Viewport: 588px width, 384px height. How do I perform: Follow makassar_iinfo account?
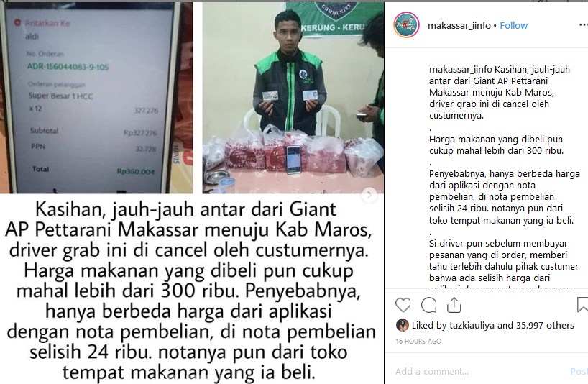(x=513, y=25)
